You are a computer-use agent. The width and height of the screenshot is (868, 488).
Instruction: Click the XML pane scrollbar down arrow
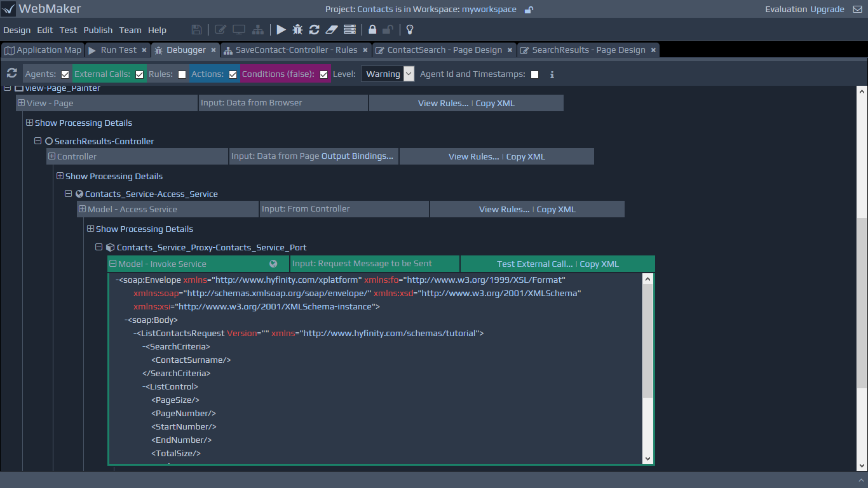(648, 458)
